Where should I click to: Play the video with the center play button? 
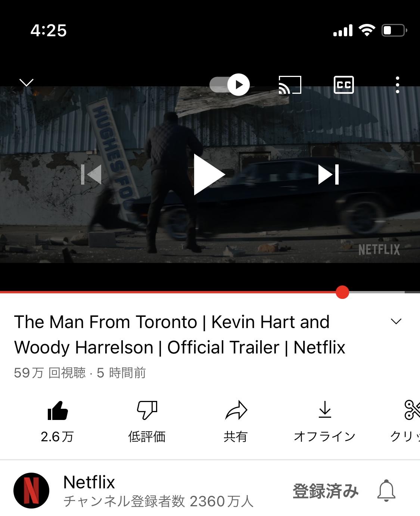tap(209, 174)
